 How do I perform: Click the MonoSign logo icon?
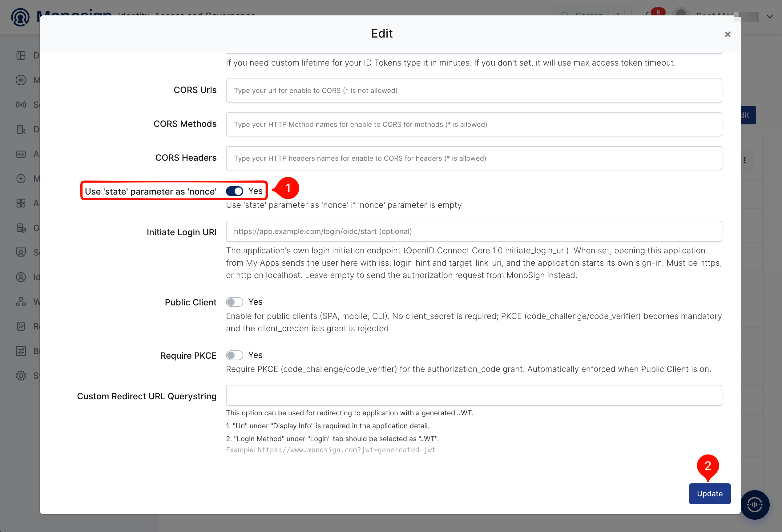pos(21,17)
